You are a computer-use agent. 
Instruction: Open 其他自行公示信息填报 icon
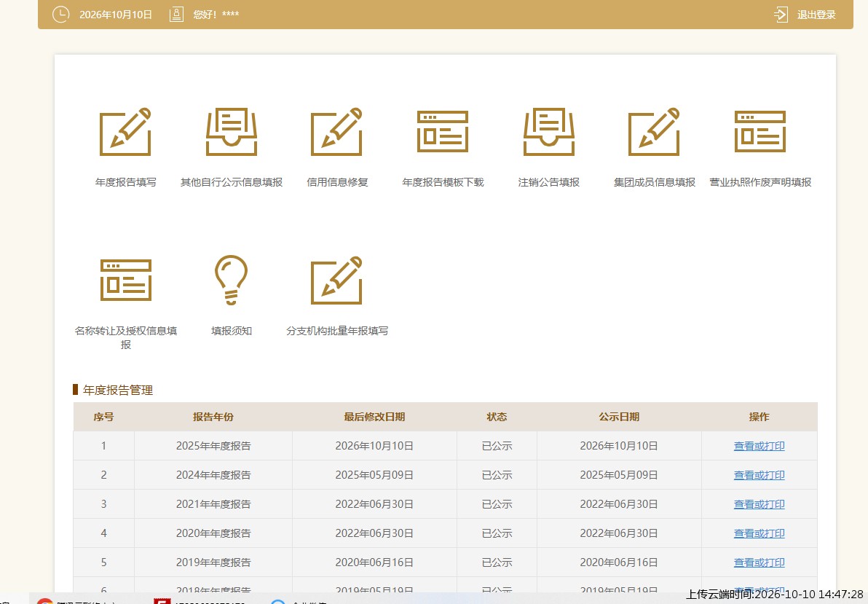232,132
